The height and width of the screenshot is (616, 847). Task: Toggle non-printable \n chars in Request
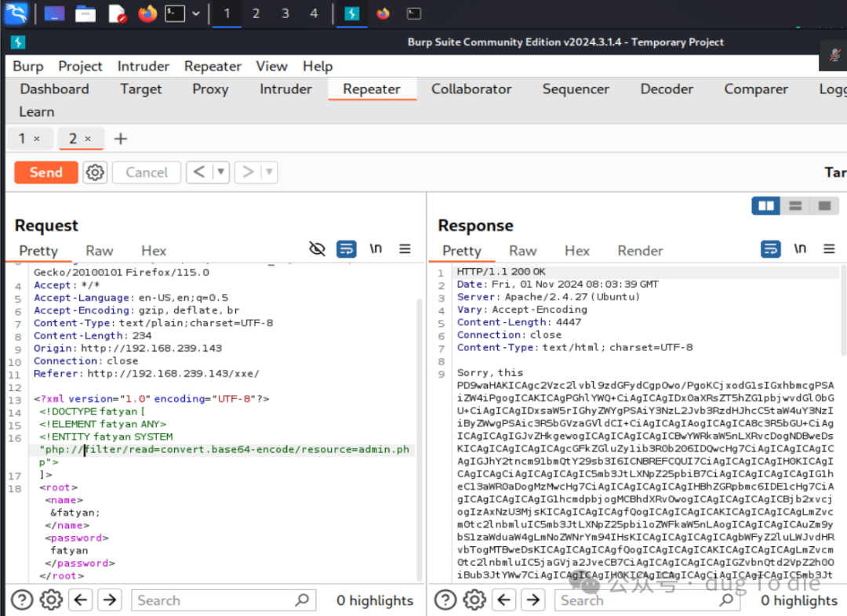pyautogui.click(x=376, y=248)
